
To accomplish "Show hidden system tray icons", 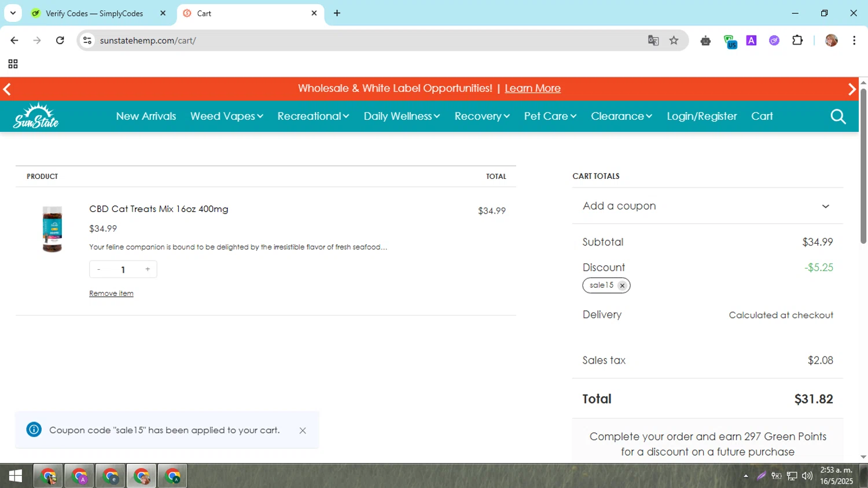I will 746,476.
